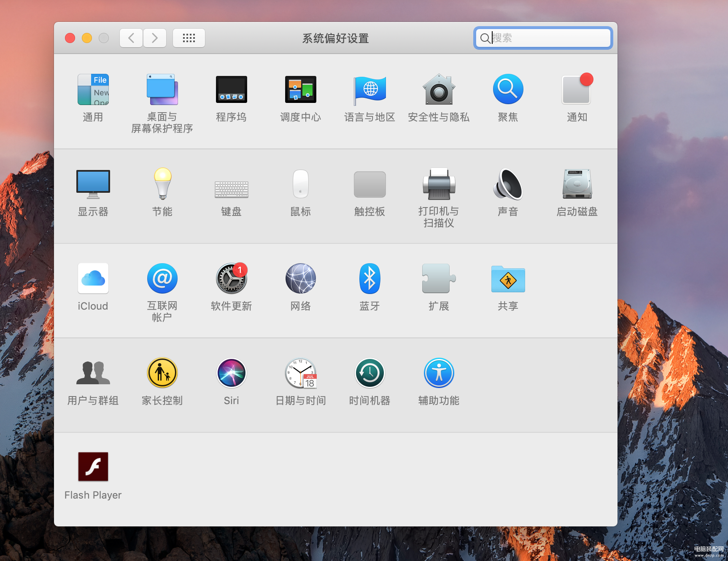Viewport: 728px width, 561px height.
Task: Open the 程序坞 (Dock) preferences
Action: pyautogui.click(x=232, y=89)
